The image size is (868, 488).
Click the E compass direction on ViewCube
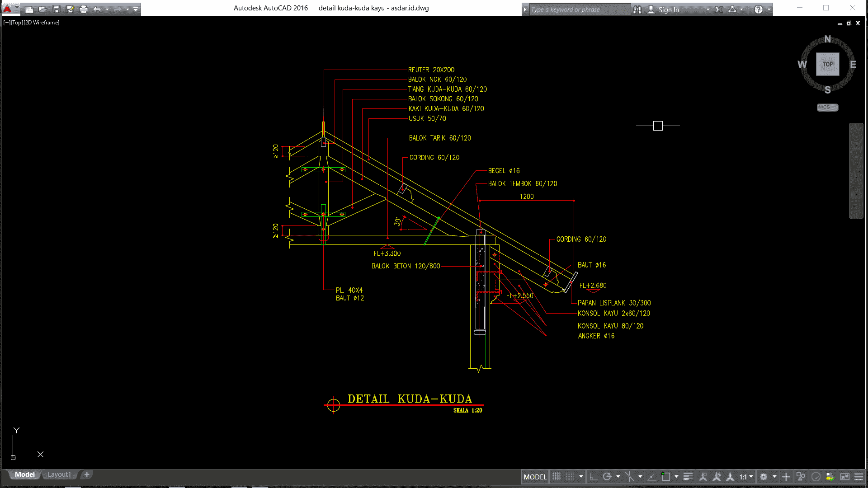(853, 65)
